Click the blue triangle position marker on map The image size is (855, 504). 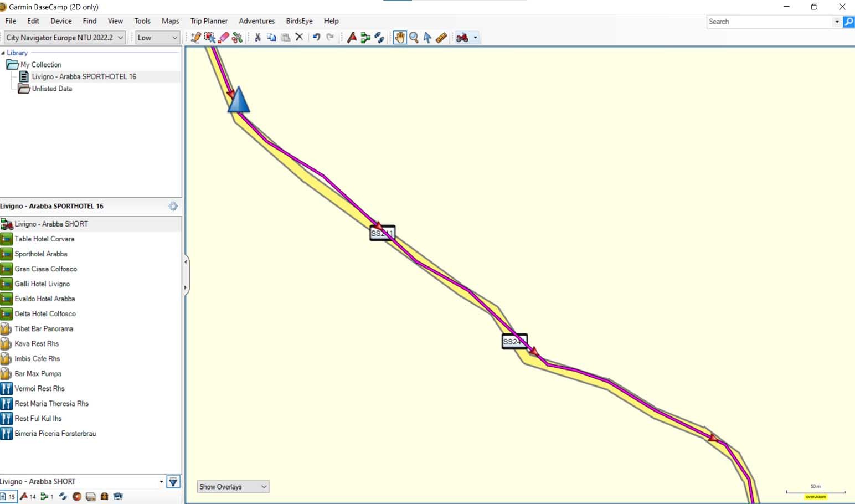pos(239,100)
